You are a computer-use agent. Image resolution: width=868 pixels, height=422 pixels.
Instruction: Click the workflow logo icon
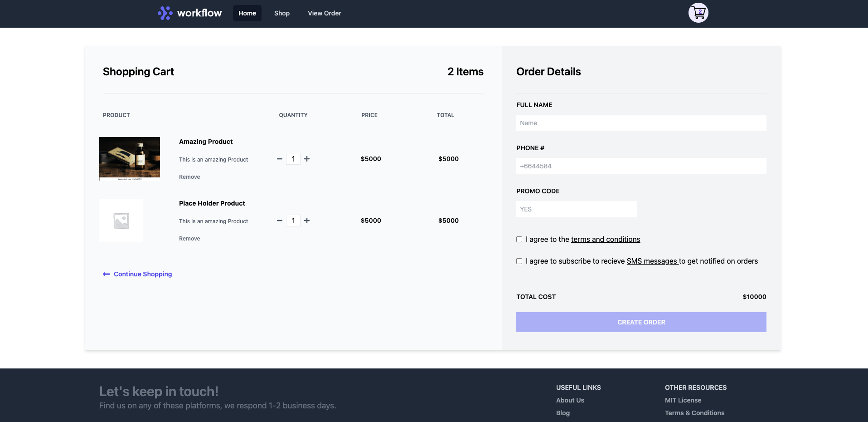coord(165,13)
